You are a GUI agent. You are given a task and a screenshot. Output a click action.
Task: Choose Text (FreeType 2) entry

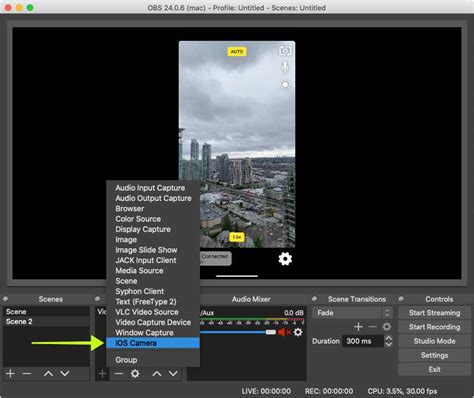pyautogui.click(x=153, y=302)
